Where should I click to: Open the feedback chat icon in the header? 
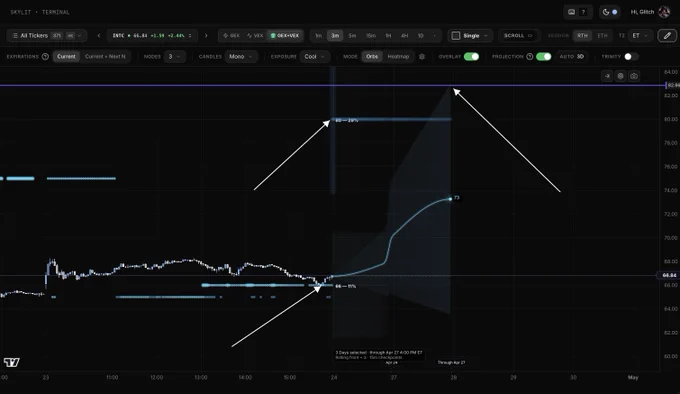pos(572,12)
